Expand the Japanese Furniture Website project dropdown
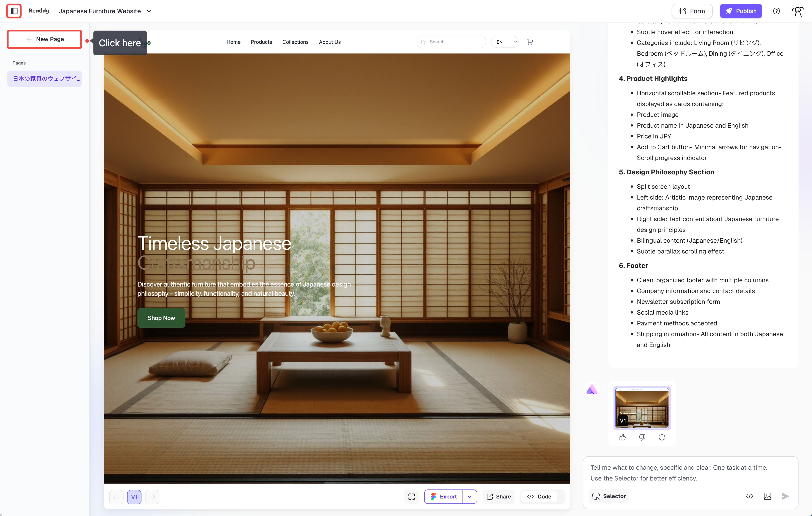 click(149, 11)
